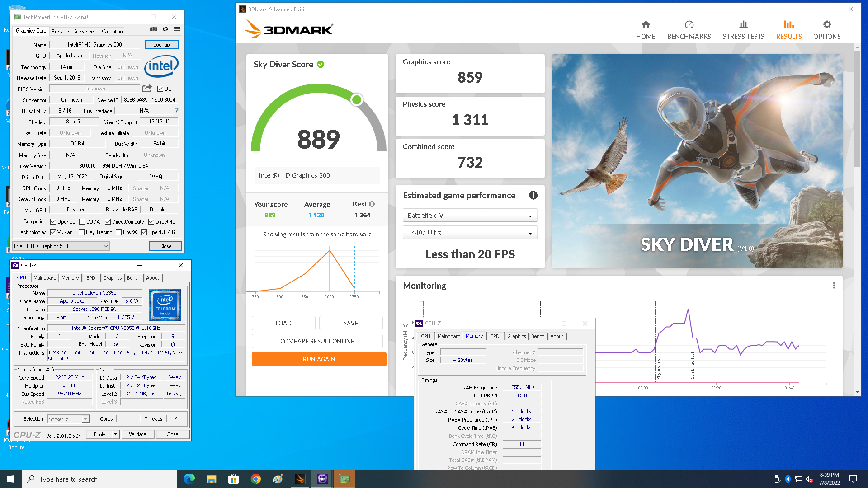Open the OPTIONS gear icon
The height and width of the screenshot is (488, 868).
tap(827, 24)
